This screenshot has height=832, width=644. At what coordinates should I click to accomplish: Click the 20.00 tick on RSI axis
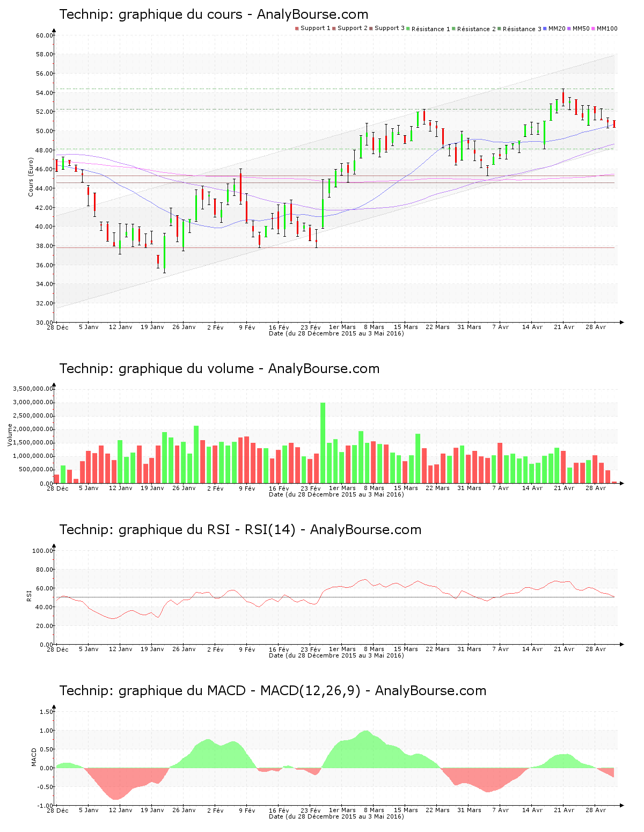coord(45,626)
